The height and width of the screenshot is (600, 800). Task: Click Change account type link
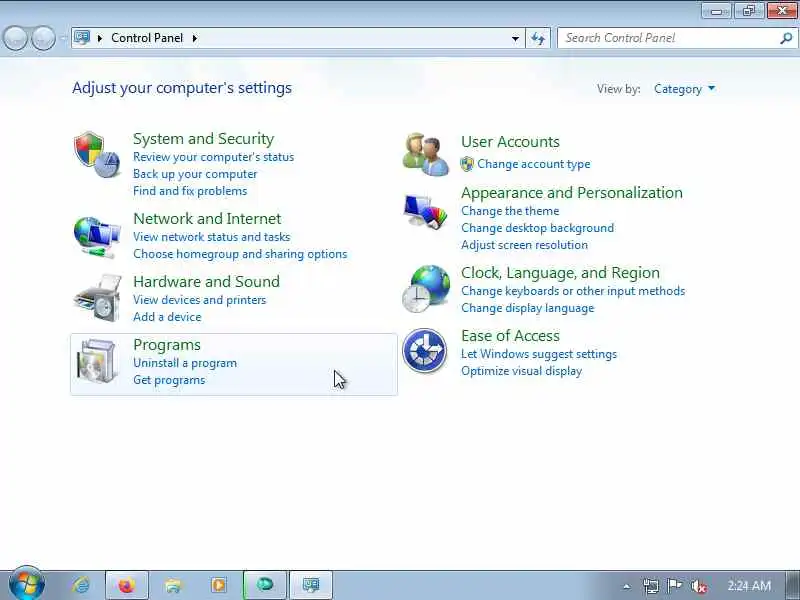(534, 164)
